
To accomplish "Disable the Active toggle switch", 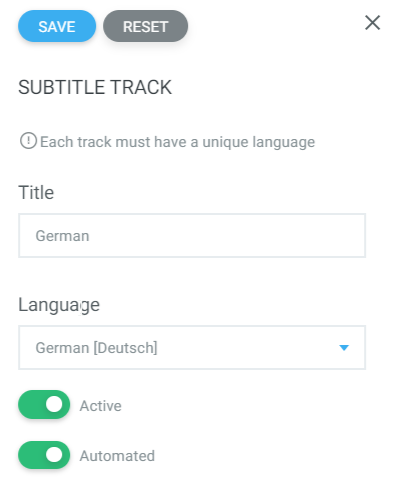I will (44, 405).
